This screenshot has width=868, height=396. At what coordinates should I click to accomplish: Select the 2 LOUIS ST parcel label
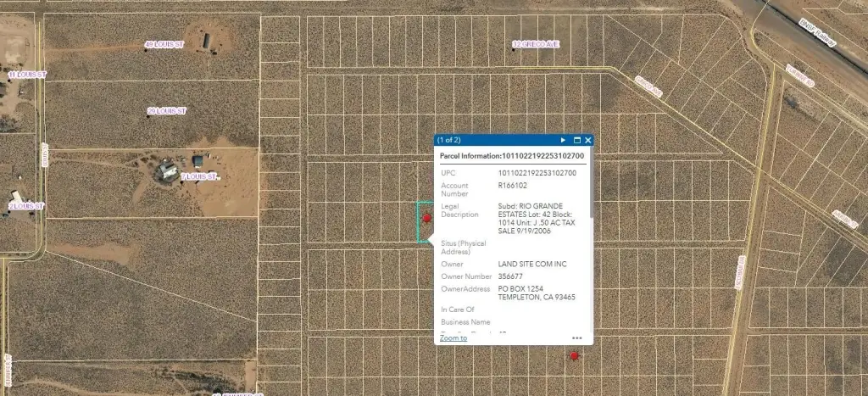click(x=26, y=206)
